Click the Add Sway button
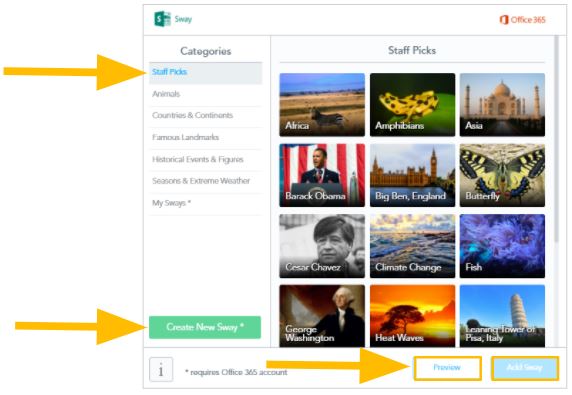Viewport: 572px width, 395px height. point(525,368)
